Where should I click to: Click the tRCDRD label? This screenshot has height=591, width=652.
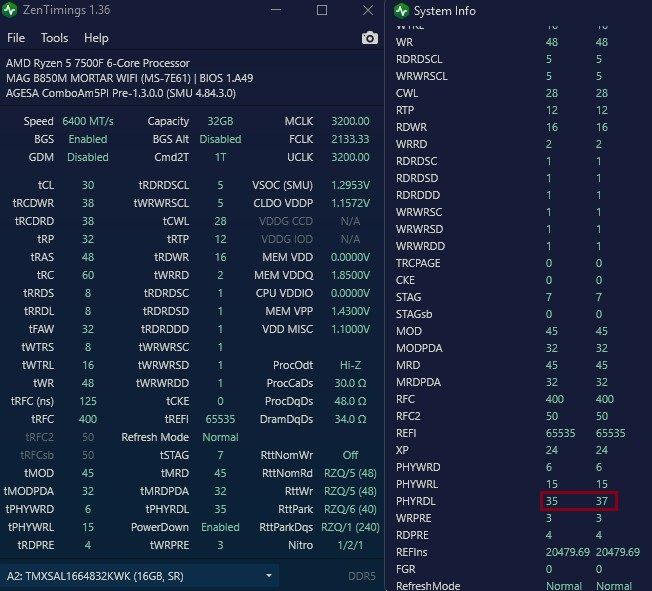[35, 221]
